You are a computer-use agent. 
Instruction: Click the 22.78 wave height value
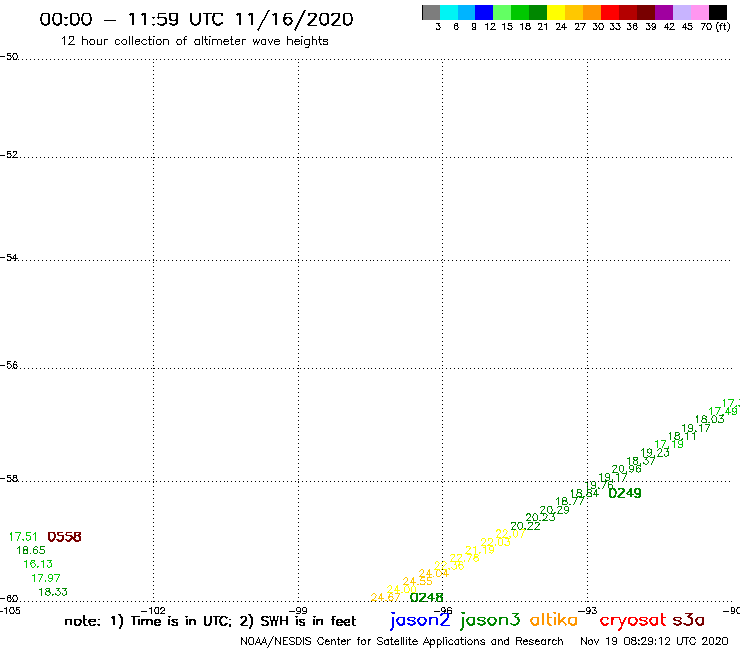[464, 558]
